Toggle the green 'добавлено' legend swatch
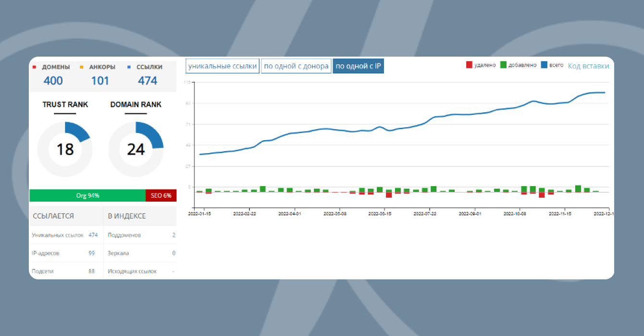The image size is (644, 336). (504, 65)
